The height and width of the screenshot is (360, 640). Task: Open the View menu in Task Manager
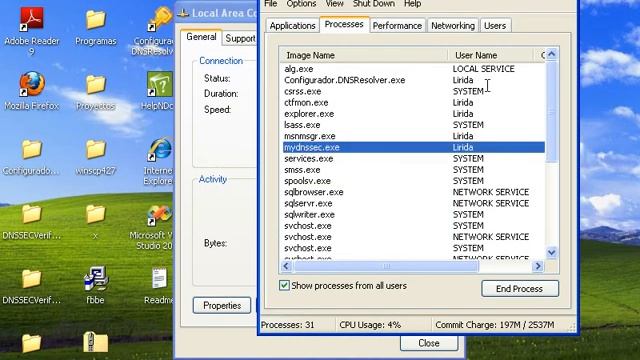334,4
